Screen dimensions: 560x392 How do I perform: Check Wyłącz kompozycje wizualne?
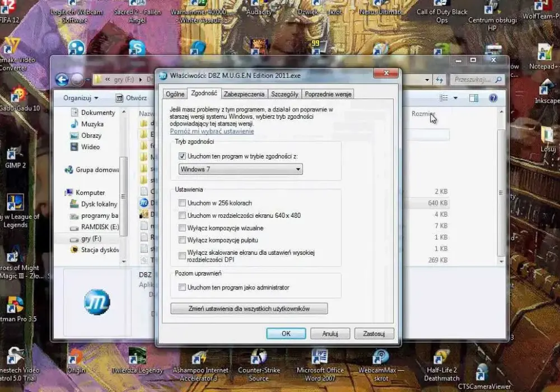click(x=182, y=228)
